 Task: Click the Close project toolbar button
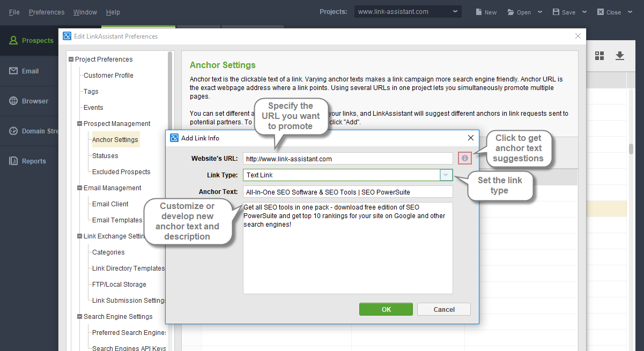pyautogui.click(x=609, y=12)
